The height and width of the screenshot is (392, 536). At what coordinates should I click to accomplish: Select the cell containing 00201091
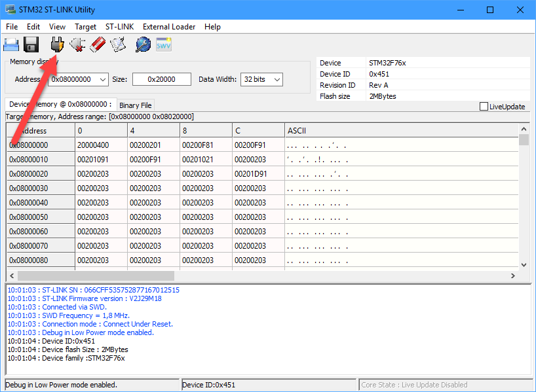click(x=101, y=160)
